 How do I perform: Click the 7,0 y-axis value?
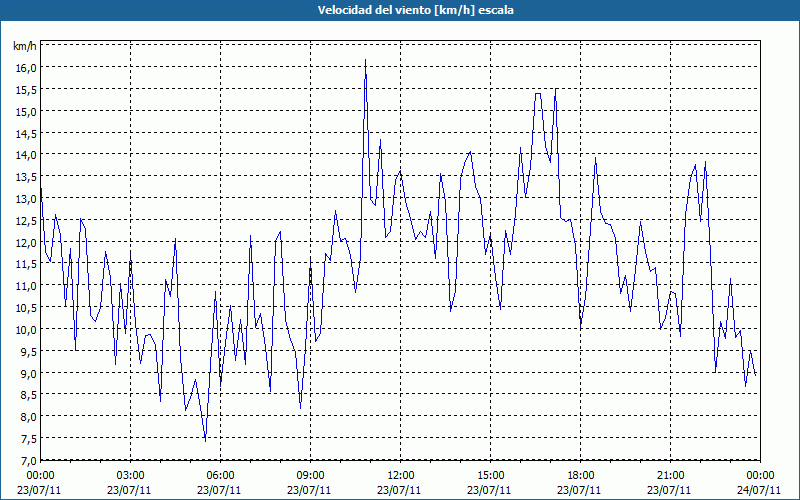pos(27,461)
